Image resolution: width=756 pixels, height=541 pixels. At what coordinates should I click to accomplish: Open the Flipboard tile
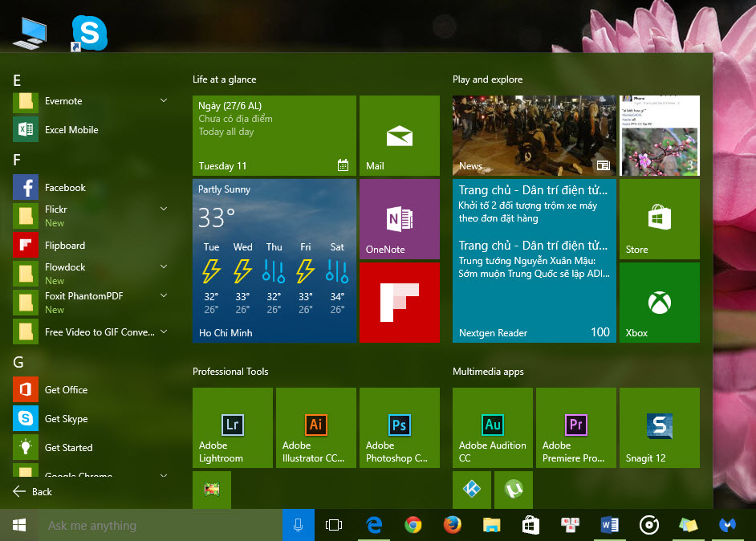[x=399, y=303]
